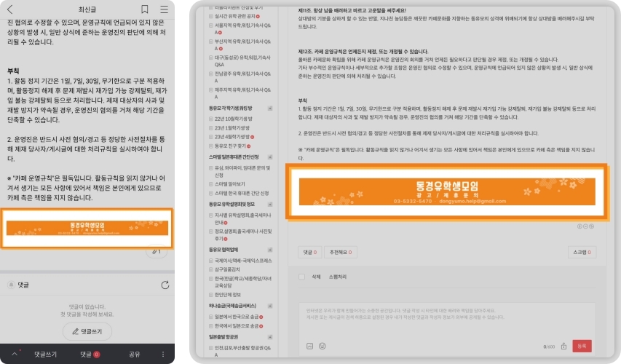Screen dimensions: 621x364
Task: Tap the bookmark icon in the mobile header
Action: point(145,9)
